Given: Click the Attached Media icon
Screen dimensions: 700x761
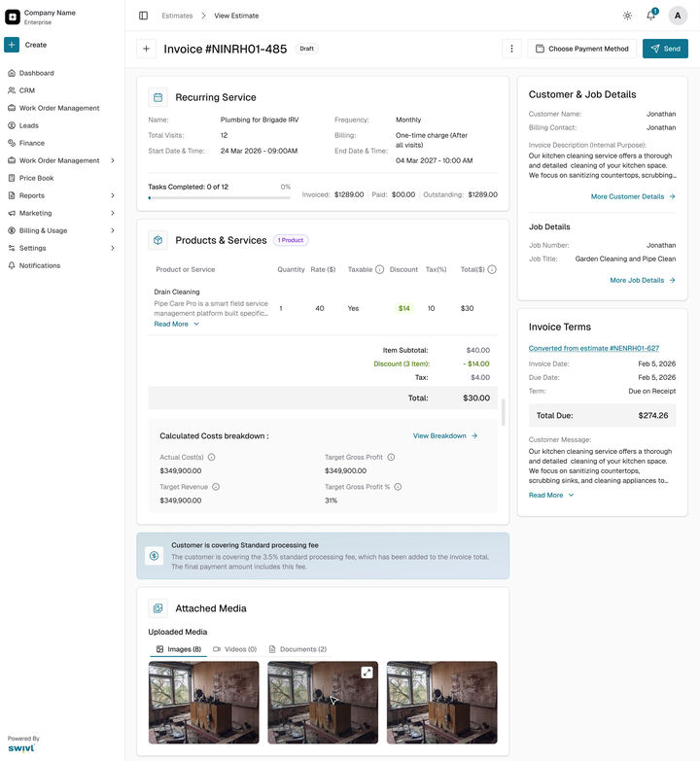Looking at the screenshot, I should click(157, 608).
